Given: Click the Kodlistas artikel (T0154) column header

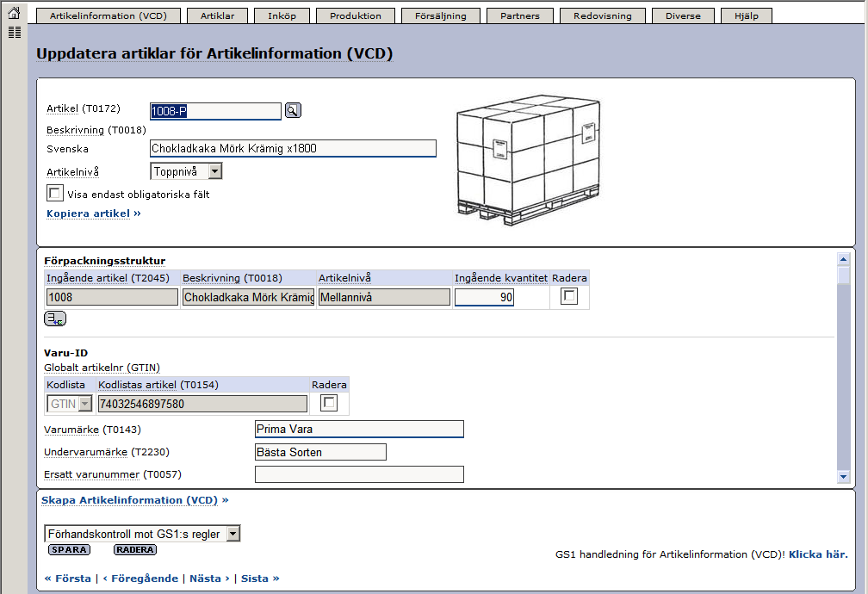Looking at the screenshot, I should (x=158, y=385).
